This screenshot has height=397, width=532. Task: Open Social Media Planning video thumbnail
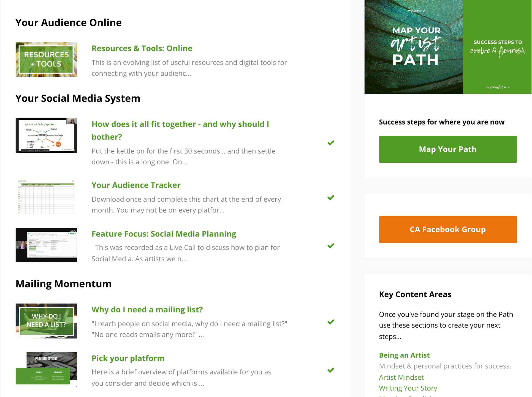(x=46, y=245)
